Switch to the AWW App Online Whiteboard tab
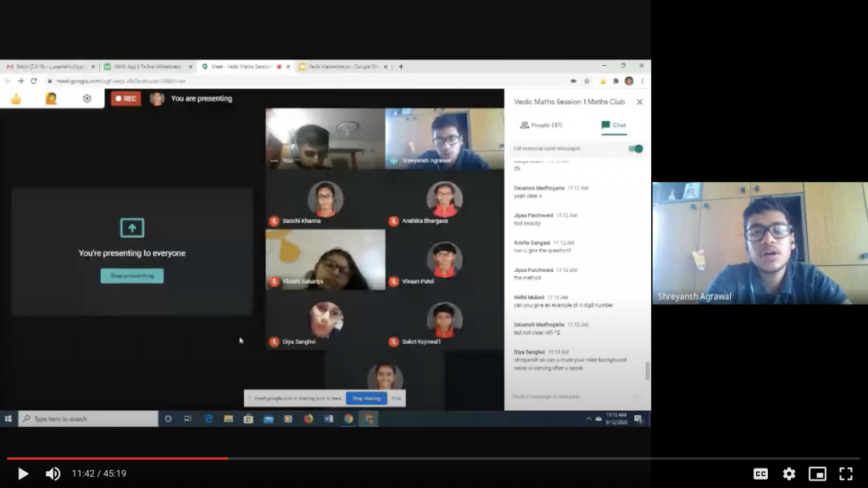The height and width of the screenshot is (488, 868). click(147, 66)
